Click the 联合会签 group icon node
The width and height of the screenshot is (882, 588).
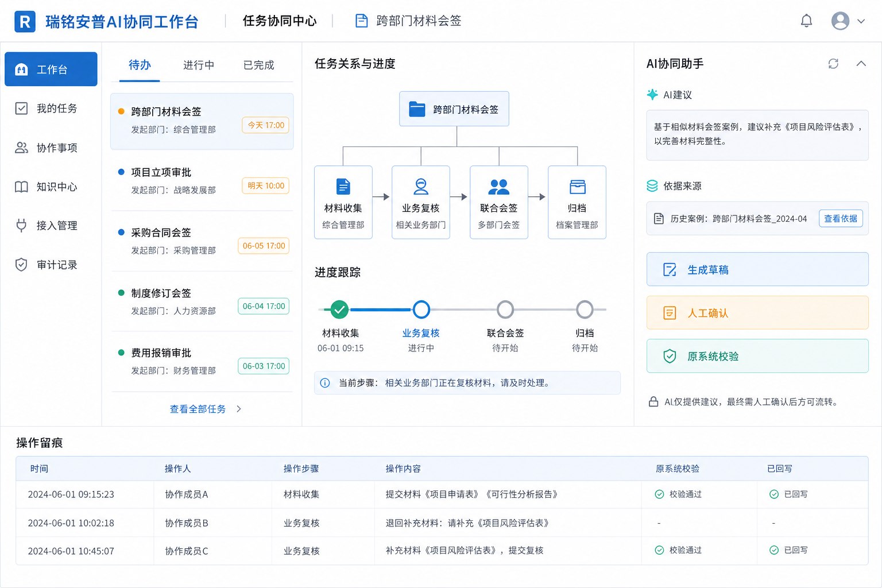498,187
